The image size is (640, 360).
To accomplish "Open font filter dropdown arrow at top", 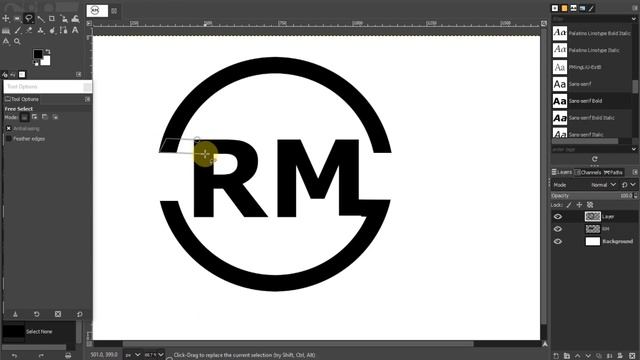I will pyautogui.click(x=634, y=19).
